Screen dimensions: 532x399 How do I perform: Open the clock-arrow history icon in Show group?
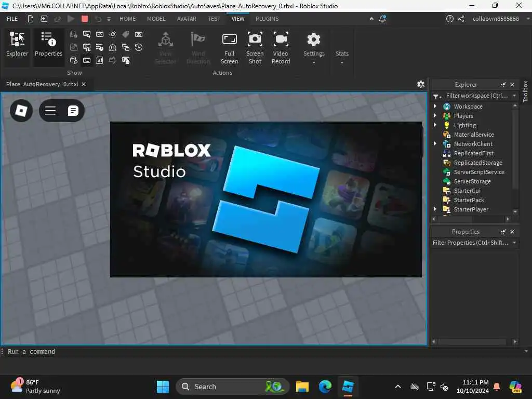(139, 47)
